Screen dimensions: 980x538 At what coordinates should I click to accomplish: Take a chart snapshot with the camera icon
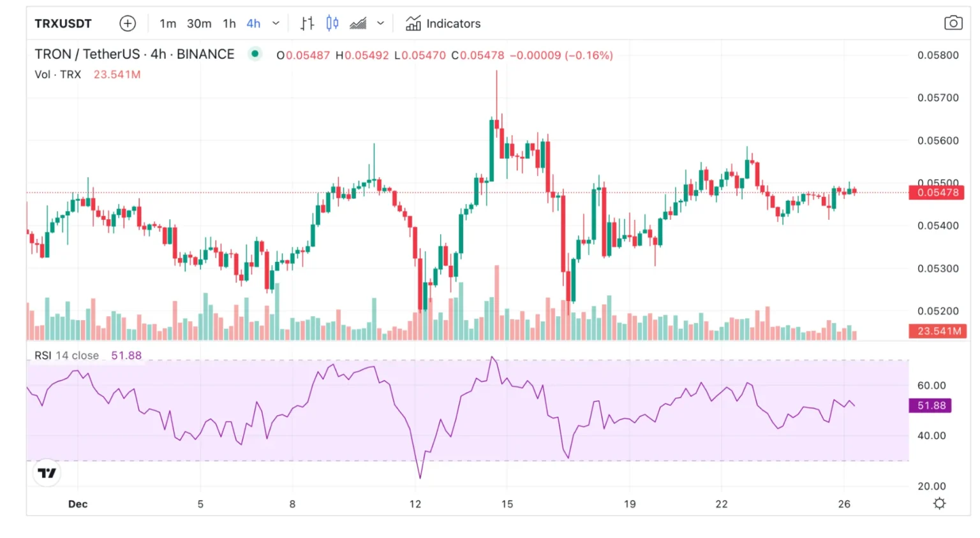coord(953,22)
